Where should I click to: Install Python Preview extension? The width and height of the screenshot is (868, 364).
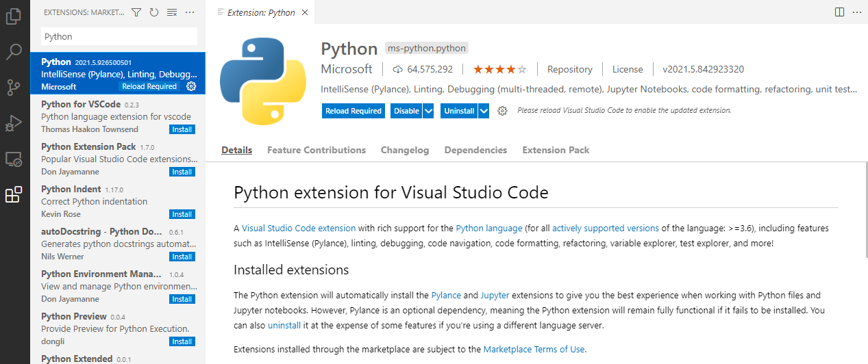click(182, 341)
